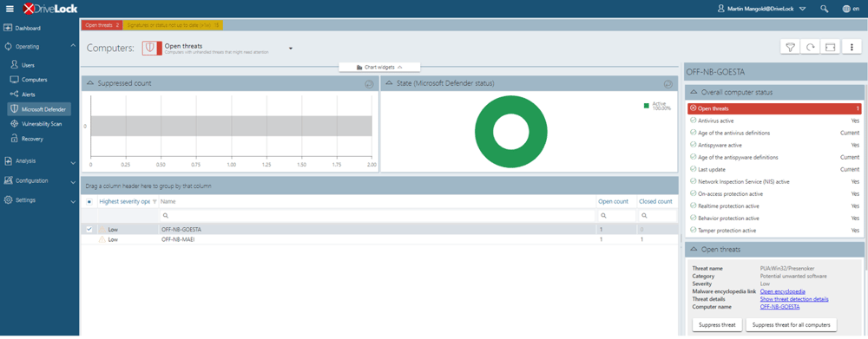The height and width of the screenshot is (339, 868).
Task: Reset the State Defender status chart
Action: coord(667,83)
